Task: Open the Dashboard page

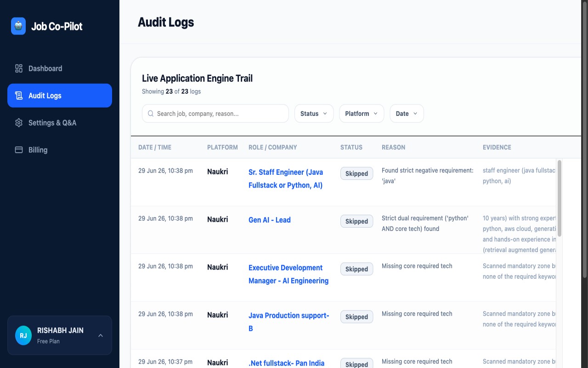Action: pos(60,69)
